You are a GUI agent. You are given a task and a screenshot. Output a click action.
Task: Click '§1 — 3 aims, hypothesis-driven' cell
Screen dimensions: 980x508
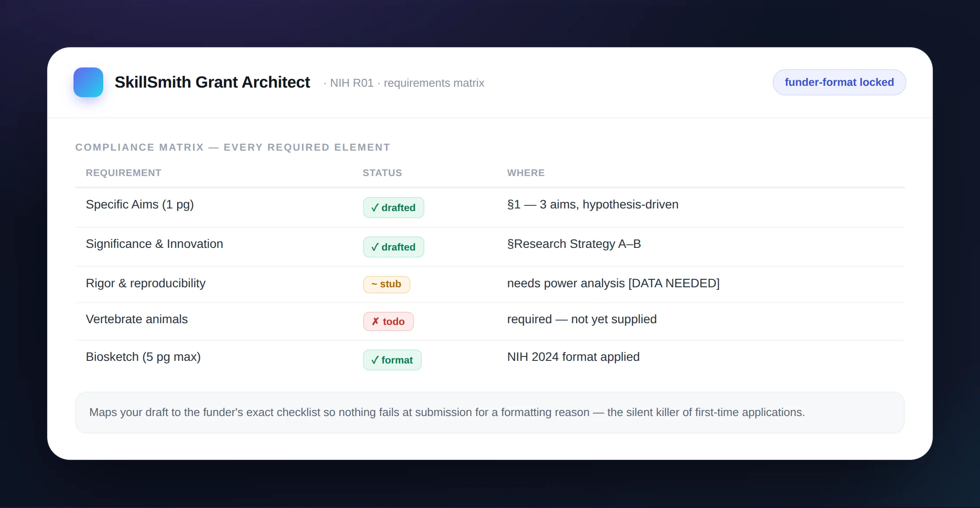(593, 205)
